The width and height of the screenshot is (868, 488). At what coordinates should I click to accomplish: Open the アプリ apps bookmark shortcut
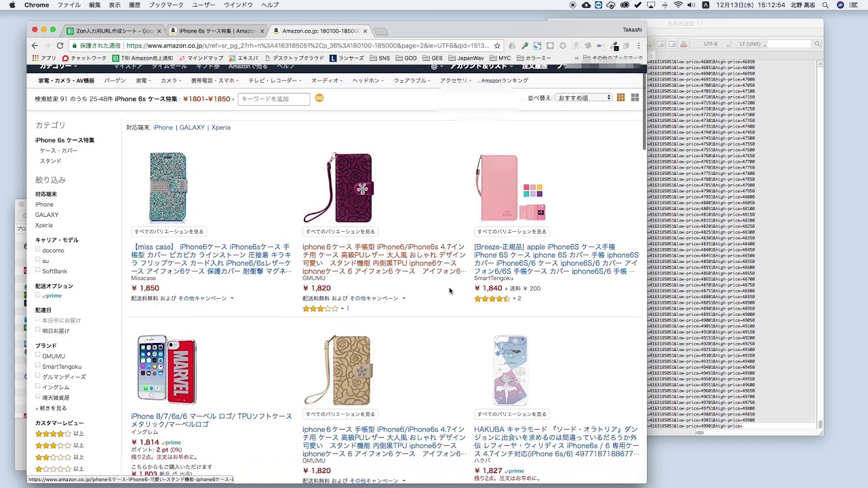click(x=43, y=58)
